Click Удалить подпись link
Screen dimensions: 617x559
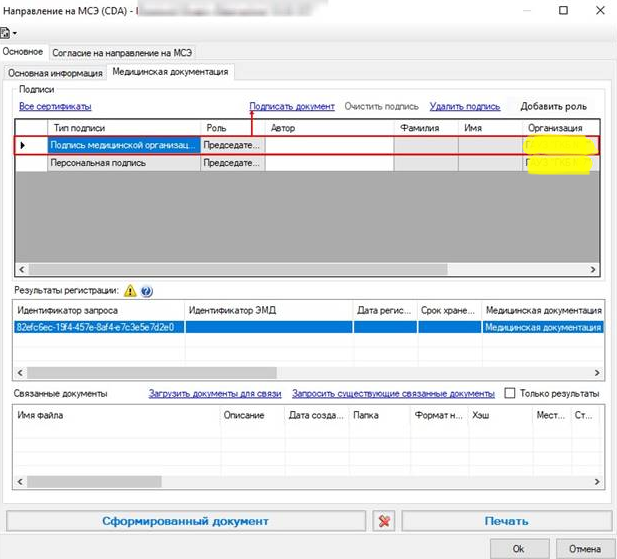tap(465, 106)
